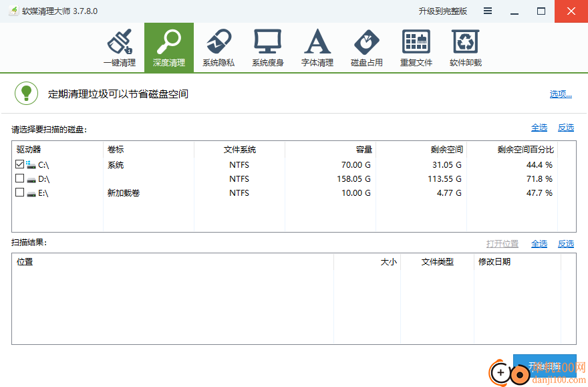Open the 软件卸载 software uninstaller

(x=466, y=47)
